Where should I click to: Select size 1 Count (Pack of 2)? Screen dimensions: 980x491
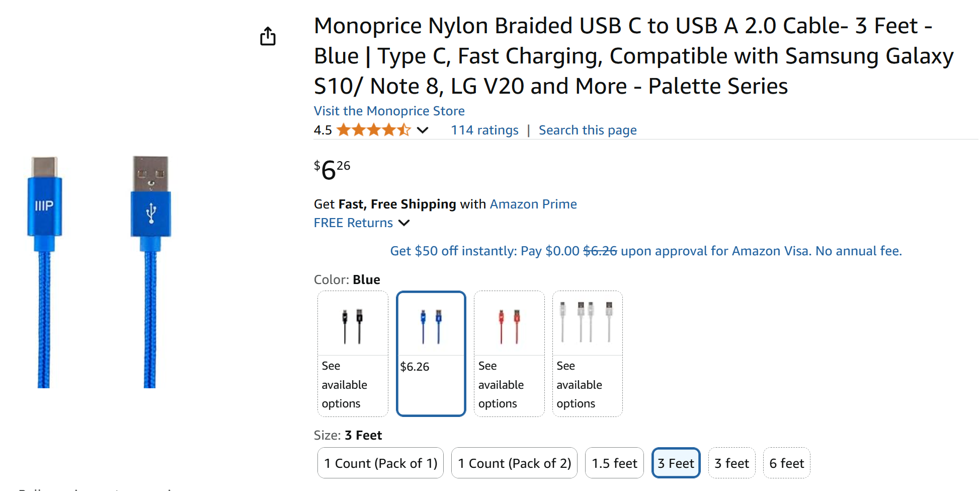coord(514,463)
